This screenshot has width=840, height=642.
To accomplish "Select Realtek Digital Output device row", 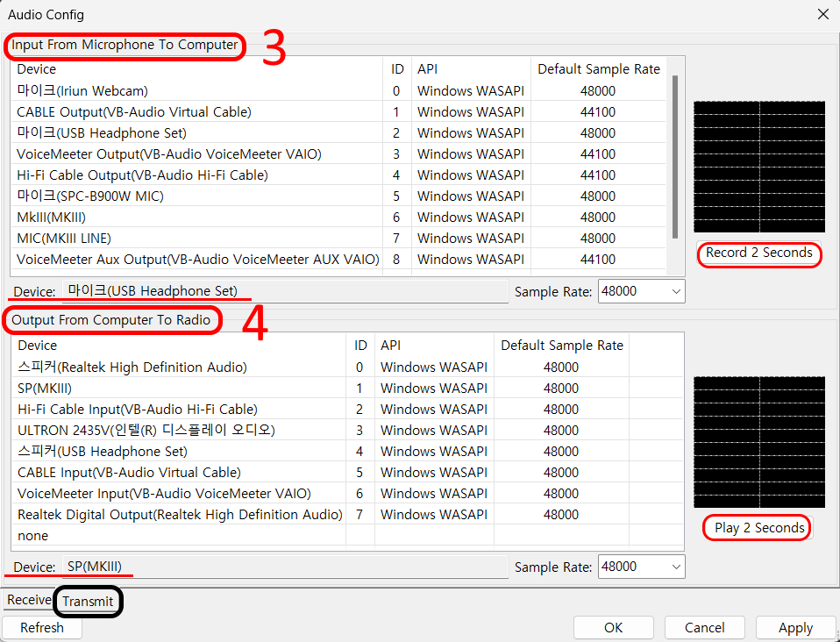I will coord(180,515).
